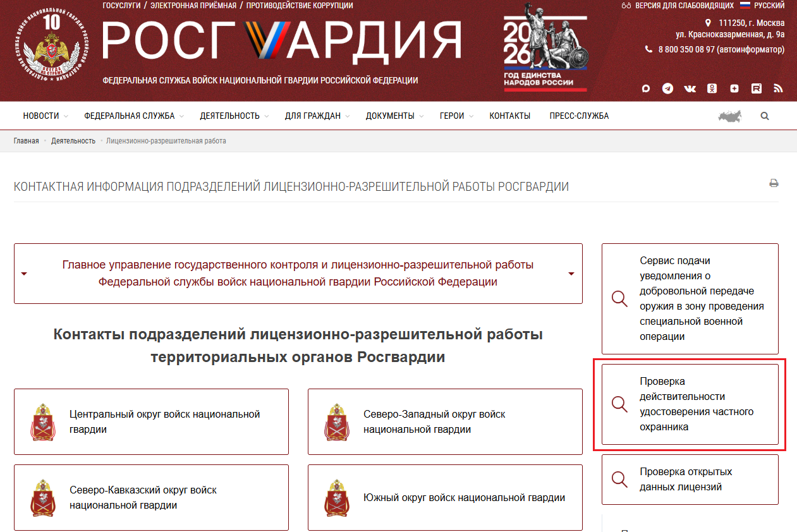Image resolution: width=797 pixels, height=532 pixels.
Task: Open Южный округ войск национальной гвардии
Action: pyautogui.click(x=445, y=498)
